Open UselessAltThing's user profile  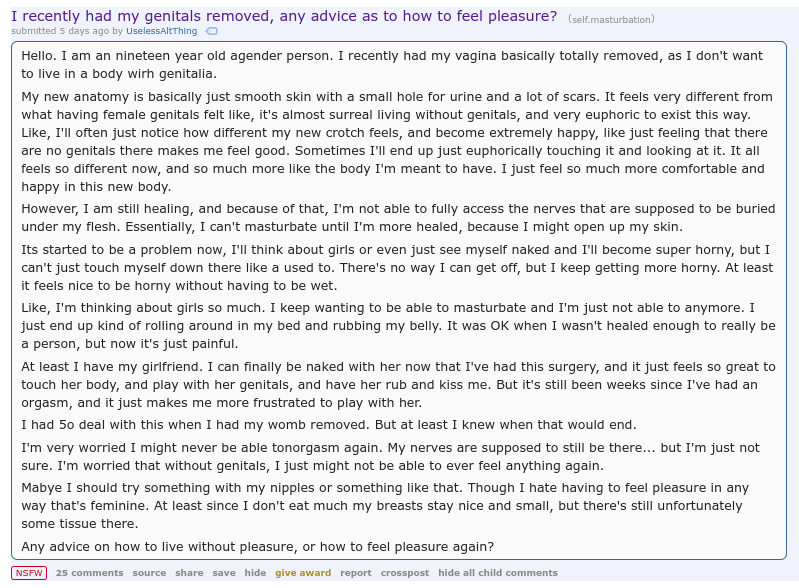click(x=161, y=31)
